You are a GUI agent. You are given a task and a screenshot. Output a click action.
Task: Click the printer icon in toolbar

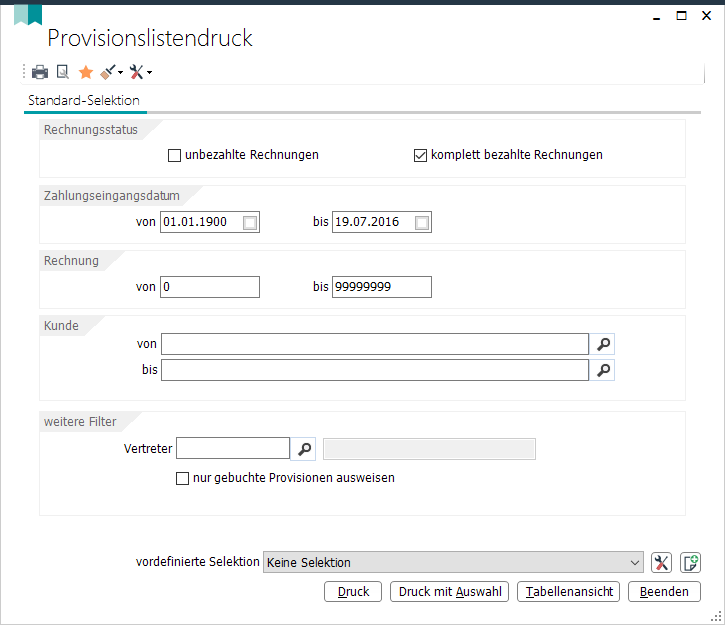point(40,72)
